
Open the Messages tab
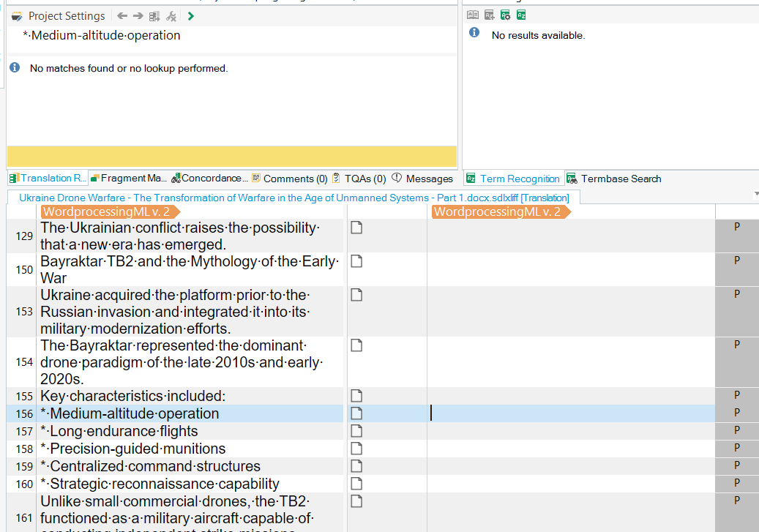[x=422, y=179]
